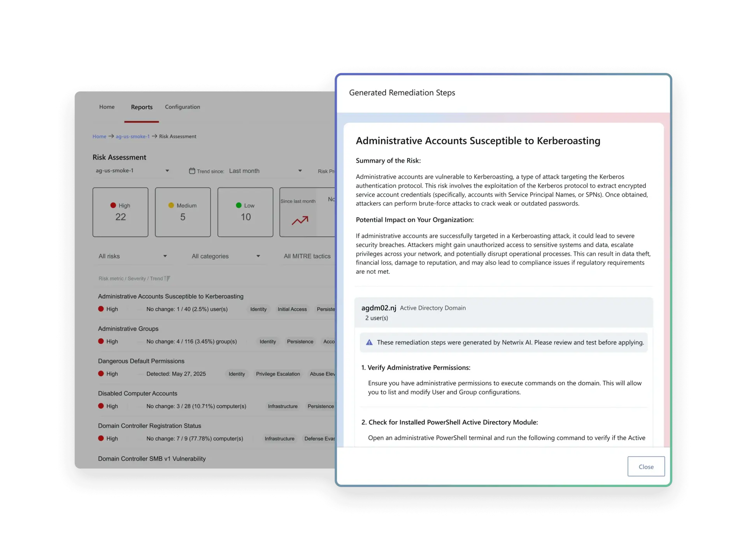Click the Identity tag on Kerberoasting risk row
Viewport: 747px width, 560px height.
pyautogui.click(x=258, y=309)
